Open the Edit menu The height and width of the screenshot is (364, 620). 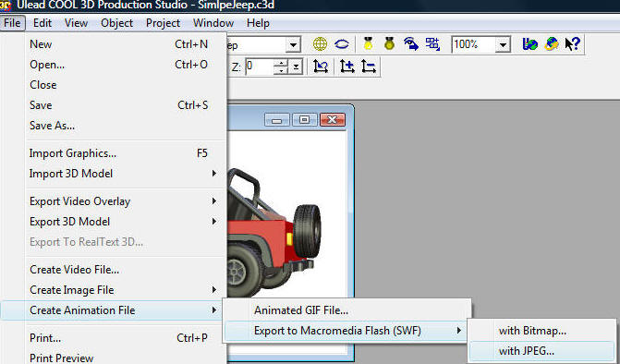click(43, 23)
